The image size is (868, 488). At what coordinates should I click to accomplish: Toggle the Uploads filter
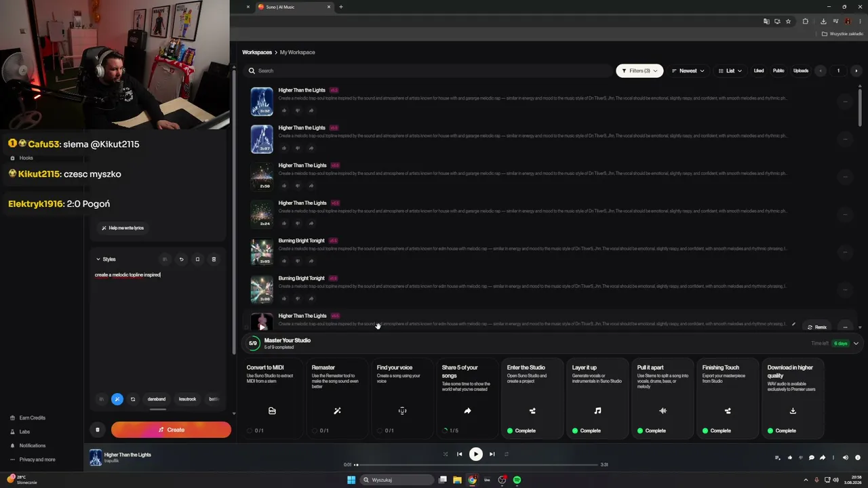point(801,70)
